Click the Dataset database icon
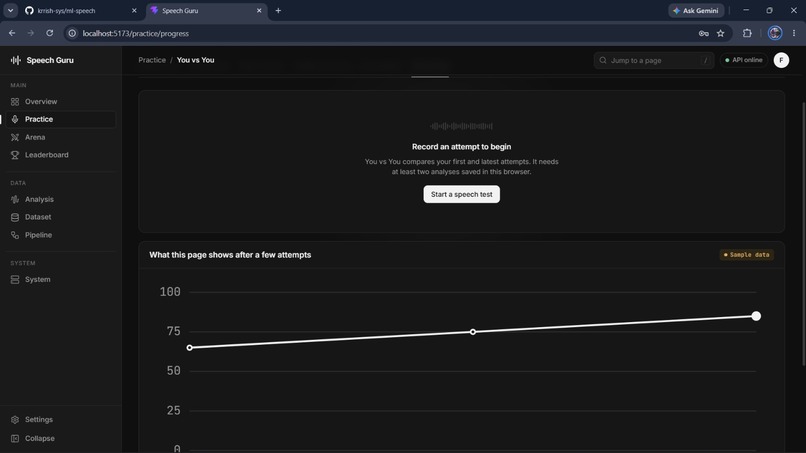 (x=15, y=217)
